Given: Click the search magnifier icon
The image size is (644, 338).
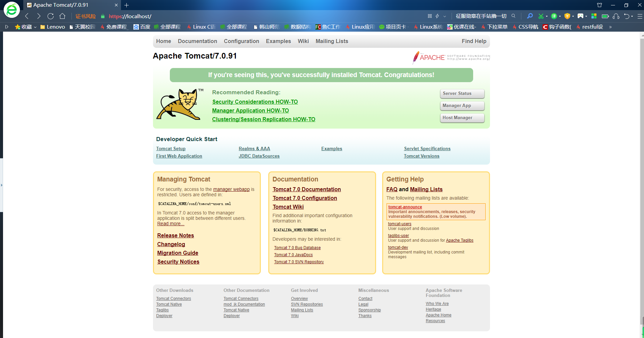Looking at the screenshot, I should (513, 16).
